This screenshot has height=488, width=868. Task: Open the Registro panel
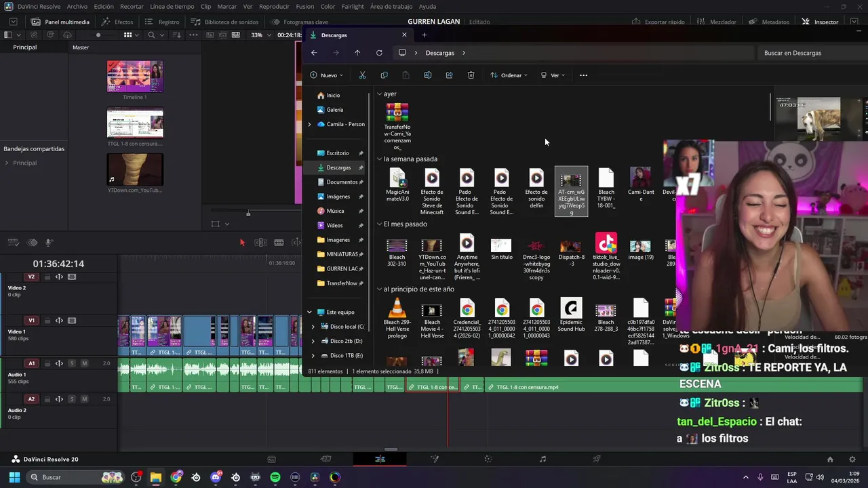(162, 22)
